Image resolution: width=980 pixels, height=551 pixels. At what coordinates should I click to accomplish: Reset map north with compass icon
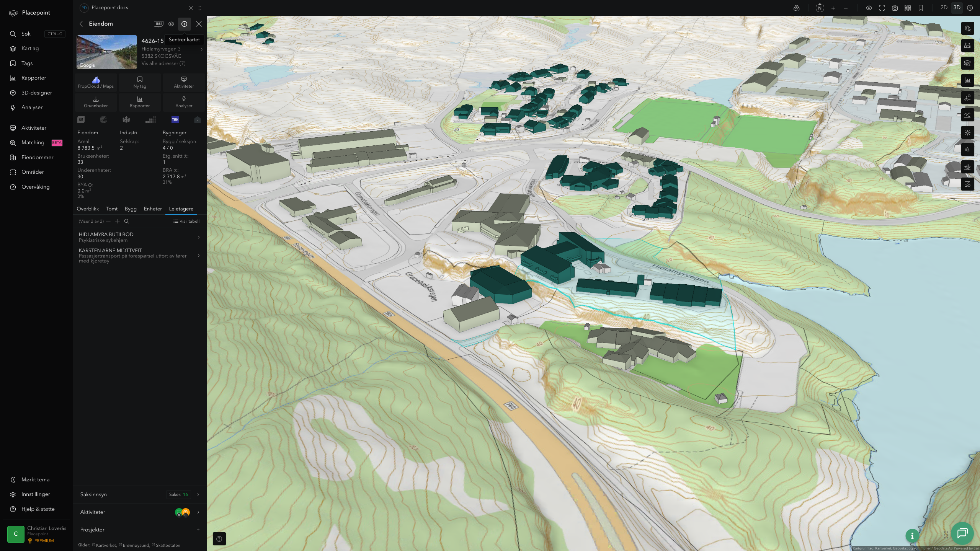click(820, 8)
